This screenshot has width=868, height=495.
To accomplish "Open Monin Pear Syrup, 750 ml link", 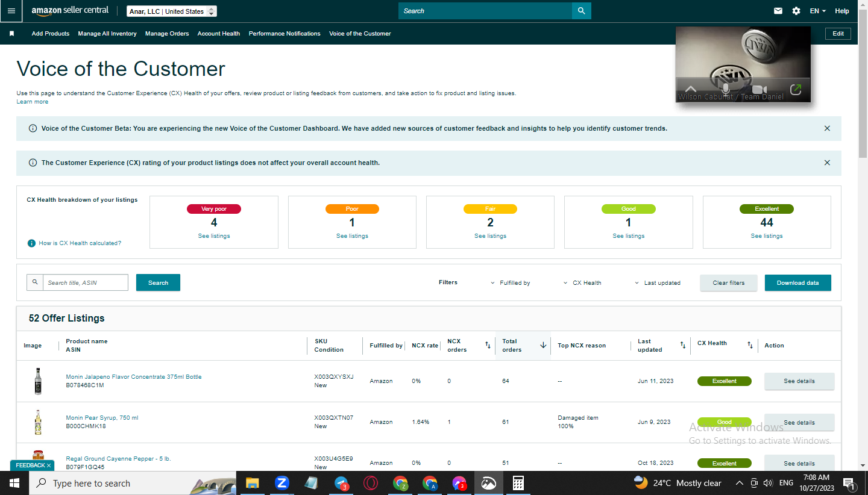I will coord(102,418).
